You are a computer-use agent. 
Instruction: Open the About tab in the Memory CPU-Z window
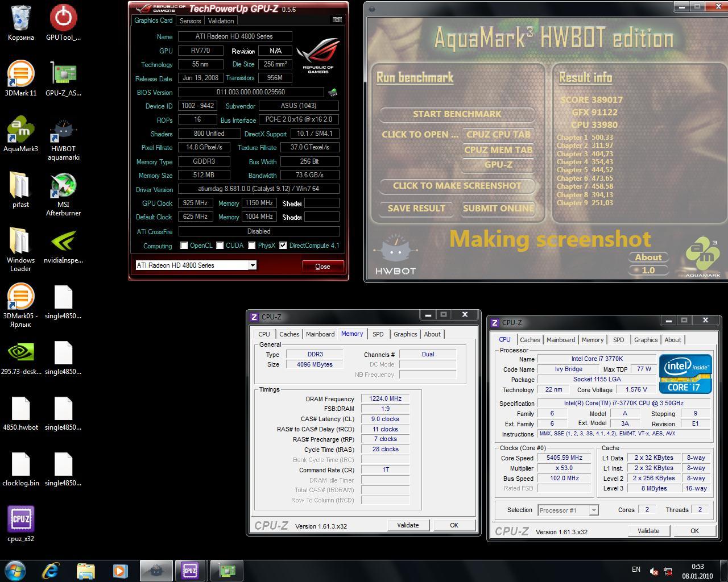[432, 334]
